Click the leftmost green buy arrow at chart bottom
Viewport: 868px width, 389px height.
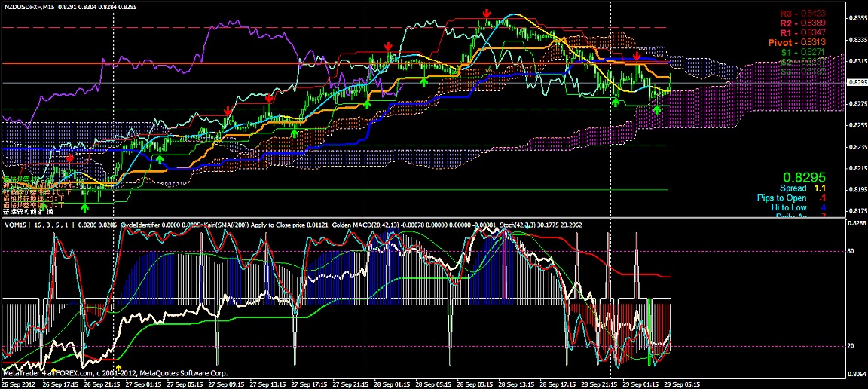(84, 206)
